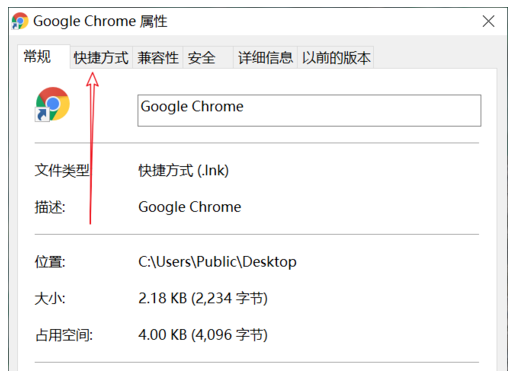Close the Google Chrome 属性 dialog
Image resolution: width=519 pixels, height=376 pixels.
pyautogui.click(x=488, y=21)
